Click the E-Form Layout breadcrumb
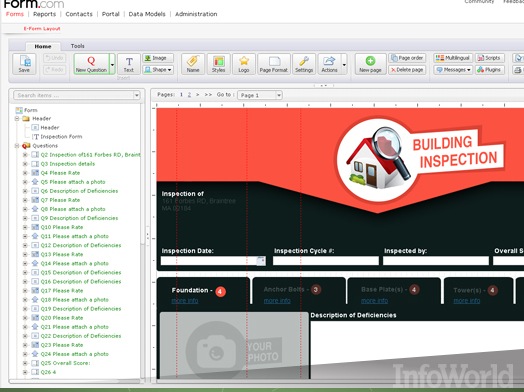This screenshot has height=392, width=524. (42, 28)
